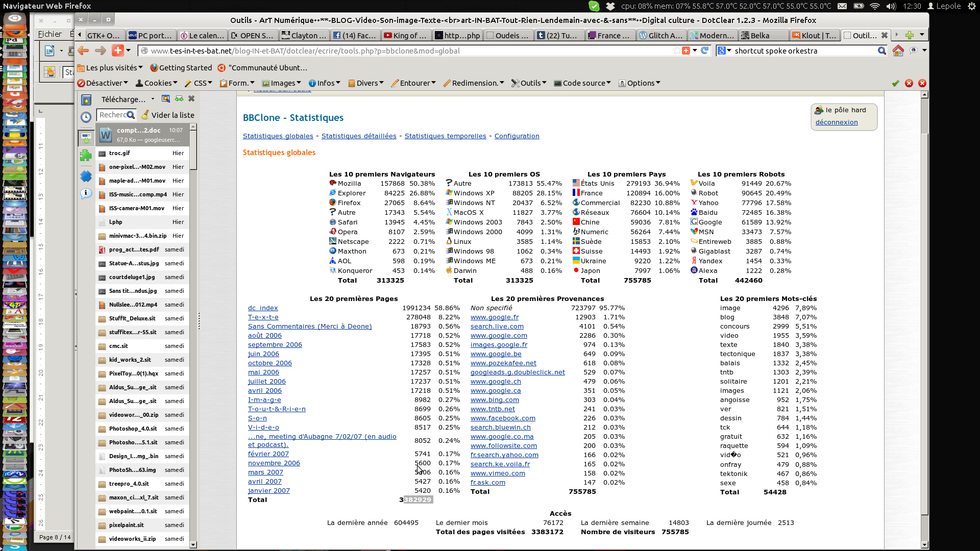This screenshot has width=980, height=551.
Task: Close the downloads sidebar panel
Action: pyautogui.click(x=191, y=99)
